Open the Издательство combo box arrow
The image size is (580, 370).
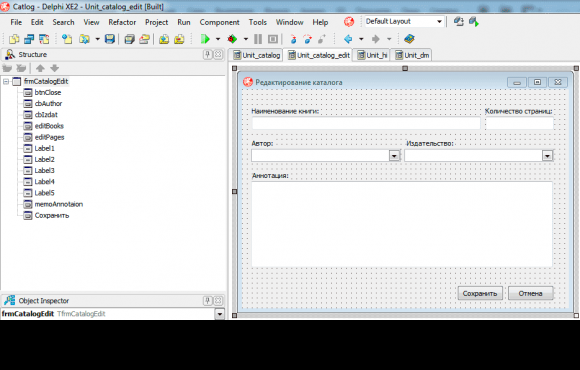(x=547, y=156)
